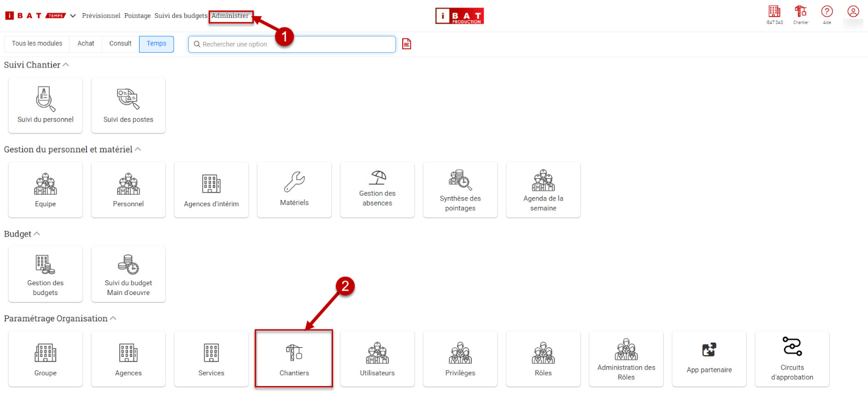The width and height of the screenshot is (868, 397).
Task: Click the Rechercher une option search field
Action: (295, 44)
